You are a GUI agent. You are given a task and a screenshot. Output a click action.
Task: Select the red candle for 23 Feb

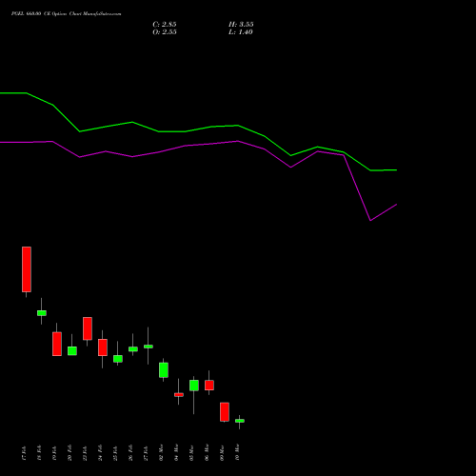[88, 328]
